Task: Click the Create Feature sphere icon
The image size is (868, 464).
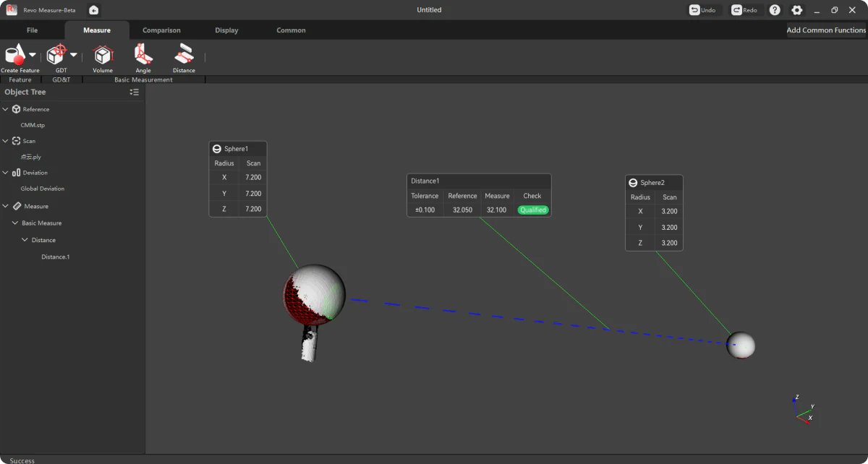Action: (x=15, y=55)
